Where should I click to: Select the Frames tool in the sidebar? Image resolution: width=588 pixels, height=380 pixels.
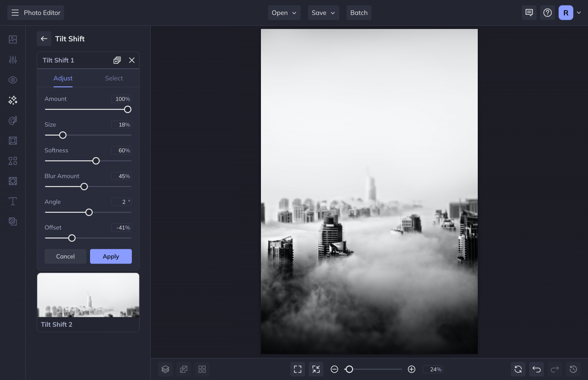[12, 140]
